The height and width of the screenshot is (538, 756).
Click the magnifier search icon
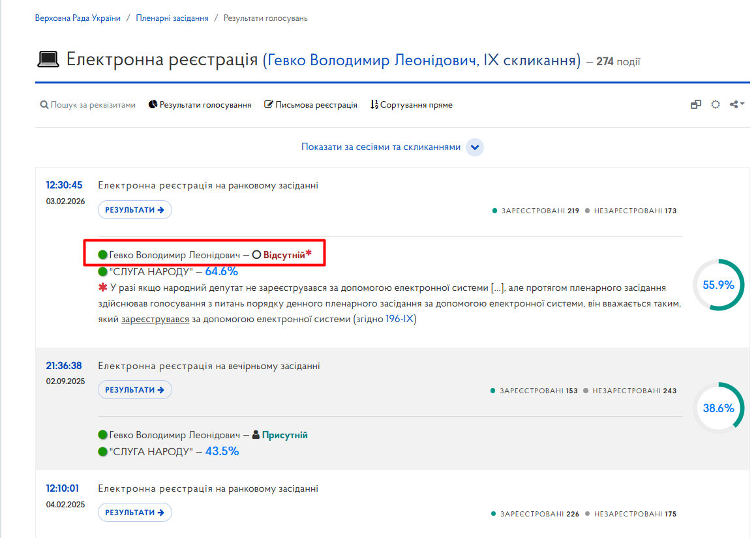[x=44, y=104]
